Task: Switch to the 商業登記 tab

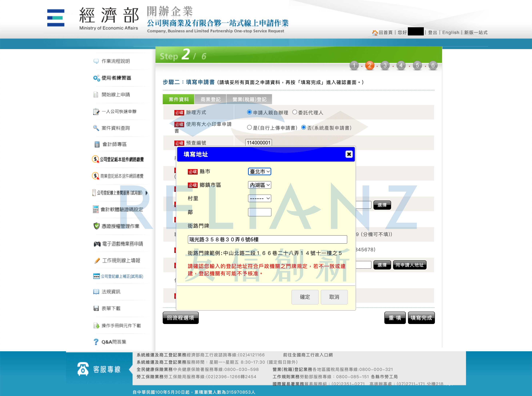Action: [x=210, y=99]
